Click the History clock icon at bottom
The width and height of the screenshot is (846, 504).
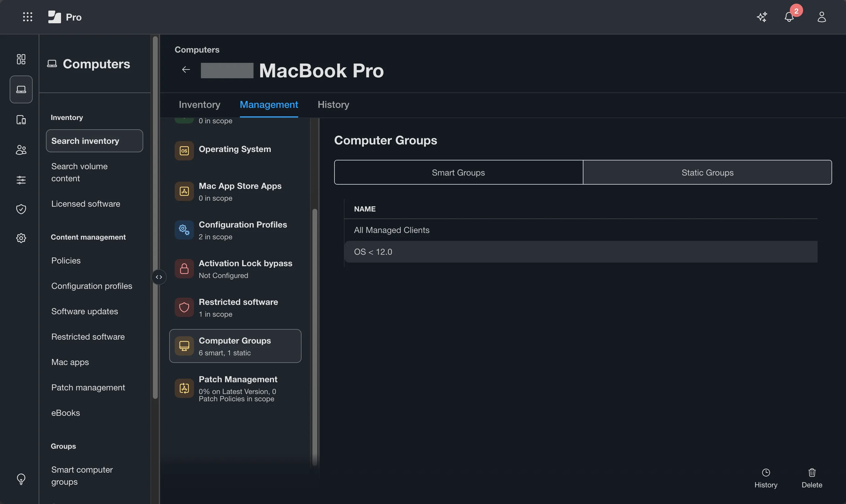point(766,473)
